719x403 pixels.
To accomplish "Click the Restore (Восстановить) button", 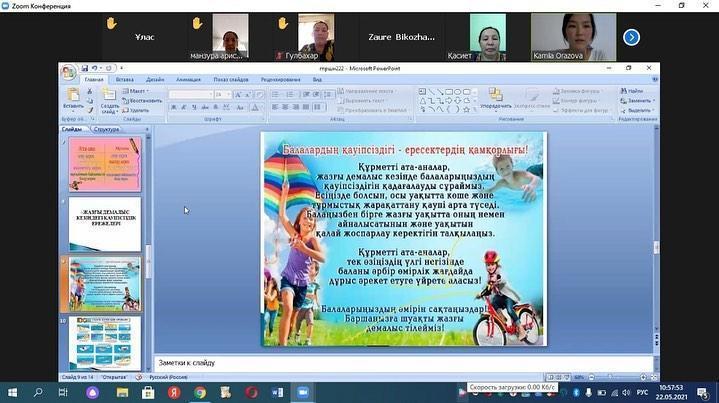I will [145, 101].
